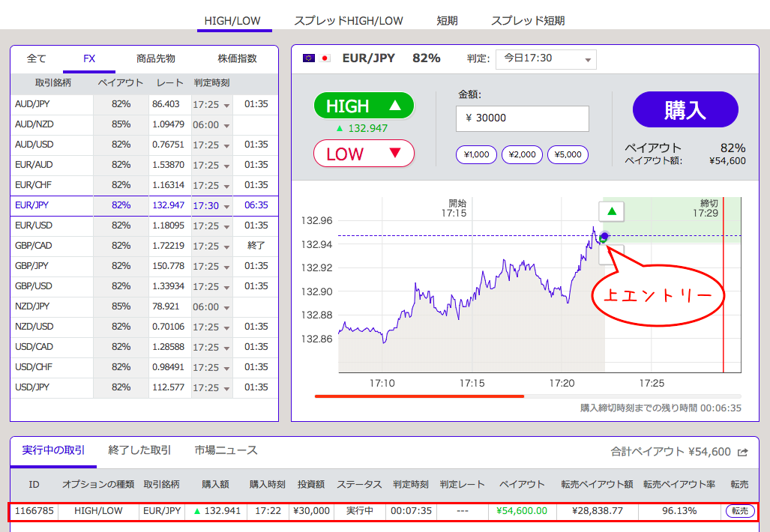The image size is (770, 532).
Task: Switch to スプレッドHIGH/LOW tab
Action: pyautogui.click(x=349, y=21)
